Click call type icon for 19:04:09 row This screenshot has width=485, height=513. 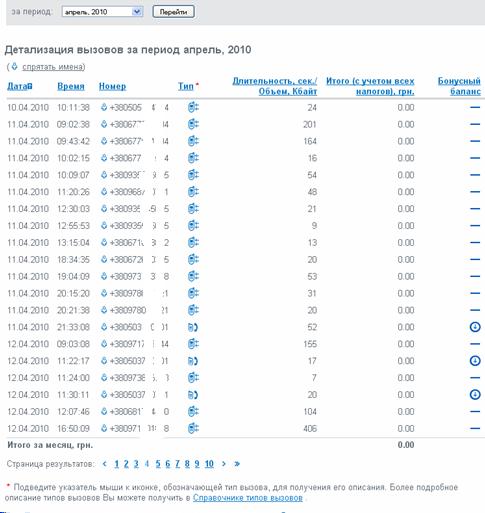193,276
